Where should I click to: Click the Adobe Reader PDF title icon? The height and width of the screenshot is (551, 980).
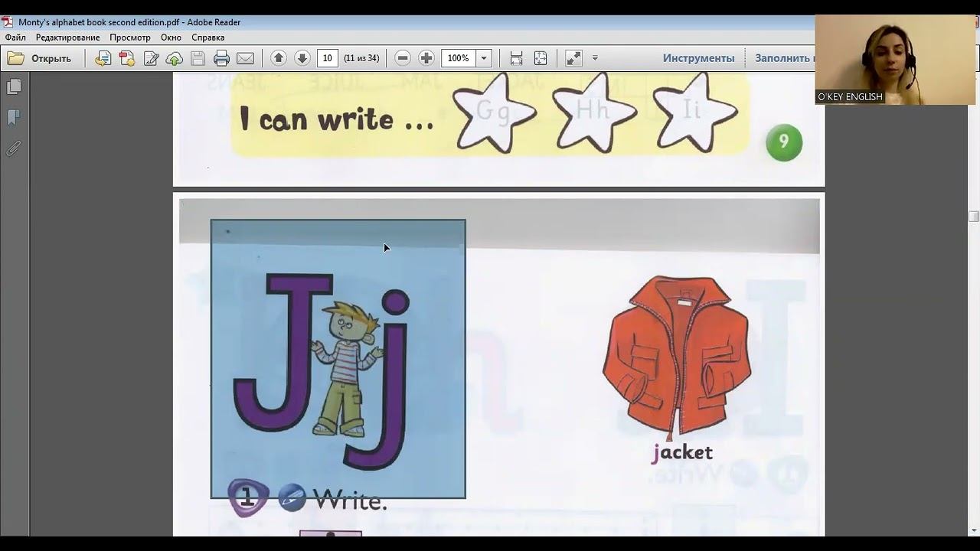point(8,22)
